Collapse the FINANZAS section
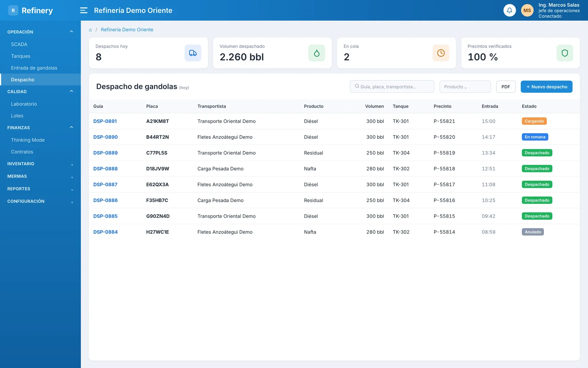 [40, 128]
